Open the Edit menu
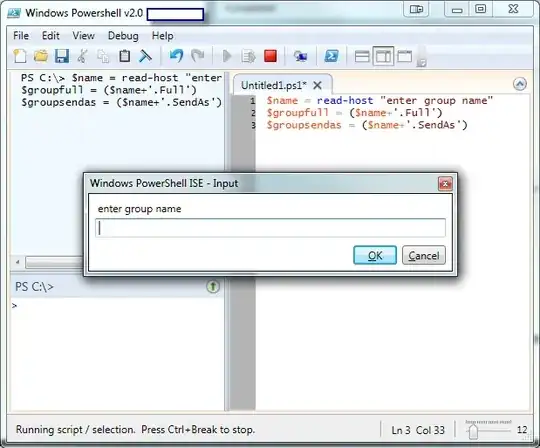 51,35
